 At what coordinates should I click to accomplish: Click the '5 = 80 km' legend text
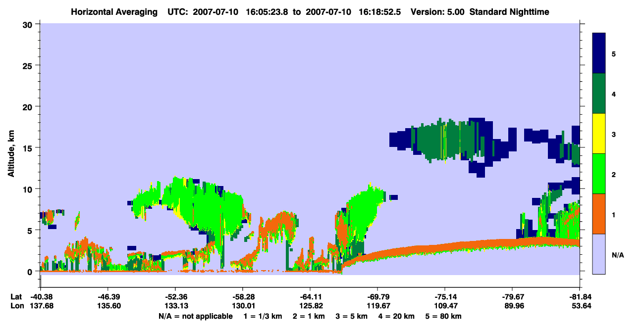[x=444, y=316]
